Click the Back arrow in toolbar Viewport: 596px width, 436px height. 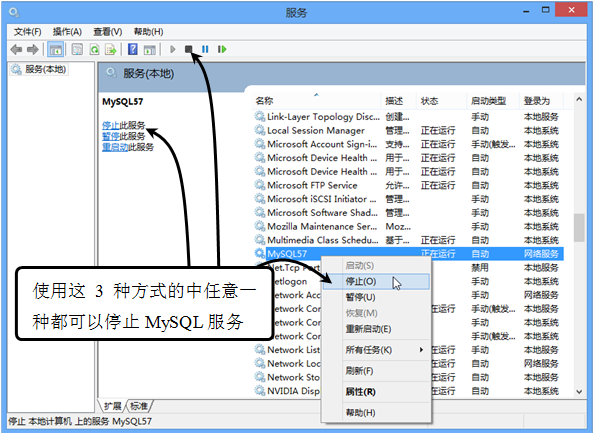pyautogui.click(x=16, y=49)
